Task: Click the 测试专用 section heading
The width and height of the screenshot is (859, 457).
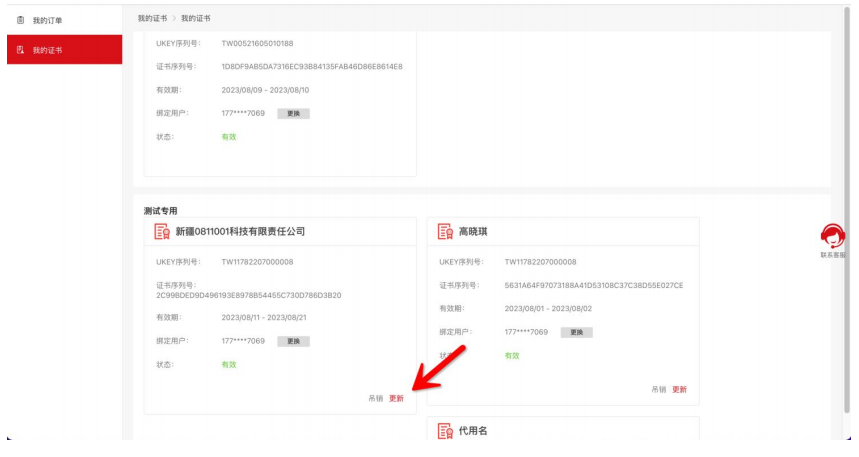Action: coord(160,210)
